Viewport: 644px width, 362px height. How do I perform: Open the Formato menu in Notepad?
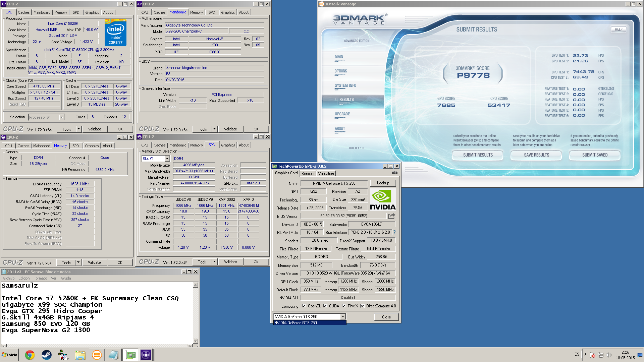[x=40, y=278]
